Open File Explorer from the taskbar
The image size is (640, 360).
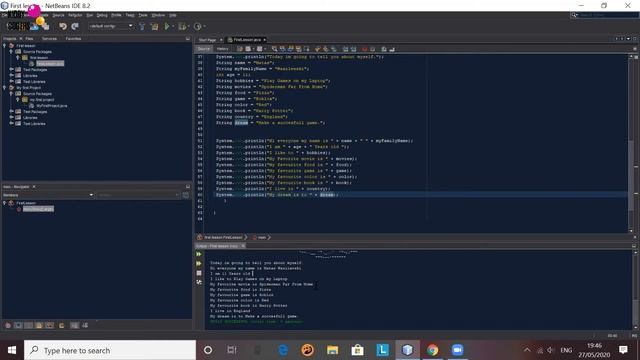[332, 350]
